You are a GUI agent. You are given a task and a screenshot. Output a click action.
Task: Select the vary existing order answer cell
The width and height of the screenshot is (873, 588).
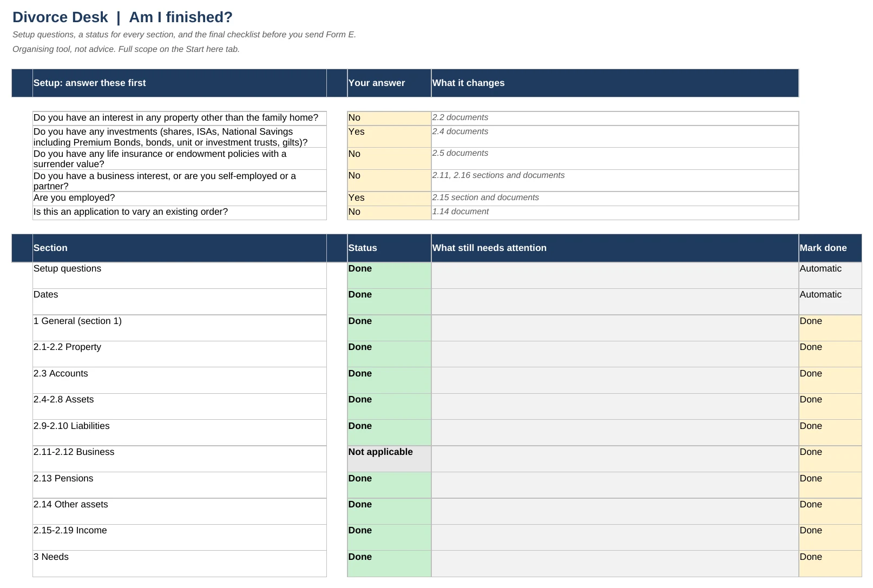[389, 213]
